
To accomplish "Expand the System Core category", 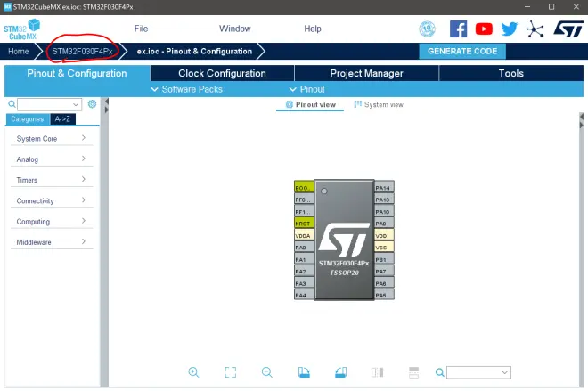I will coord(52,138).
